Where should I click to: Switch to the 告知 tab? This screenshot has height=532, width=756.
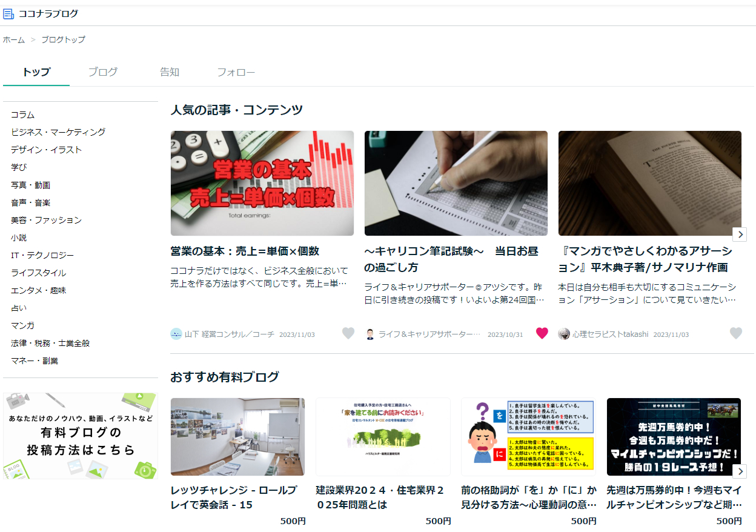pos(170,72)
